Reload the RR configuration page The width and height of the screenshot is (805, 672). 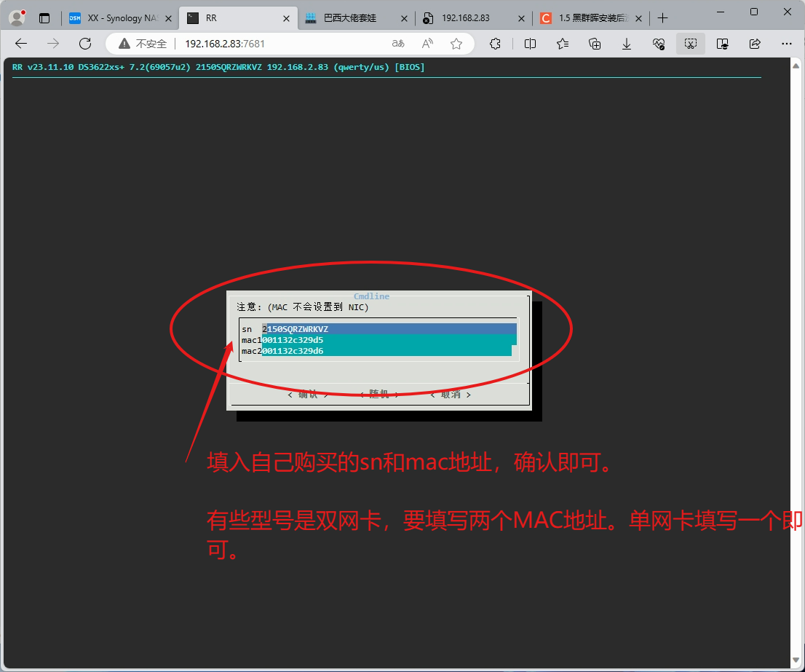(85, 44)
